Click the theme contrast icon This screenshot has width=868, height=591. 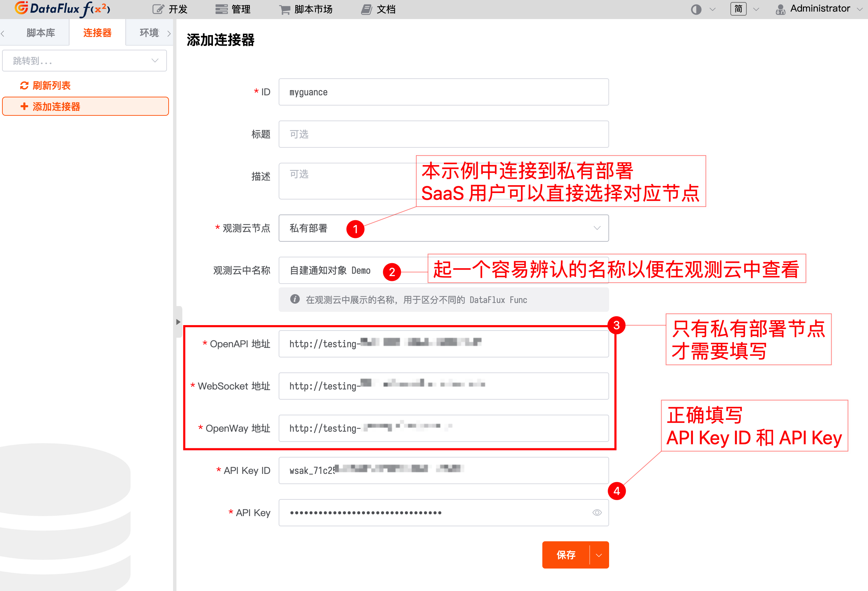click(x=696, y=9)
